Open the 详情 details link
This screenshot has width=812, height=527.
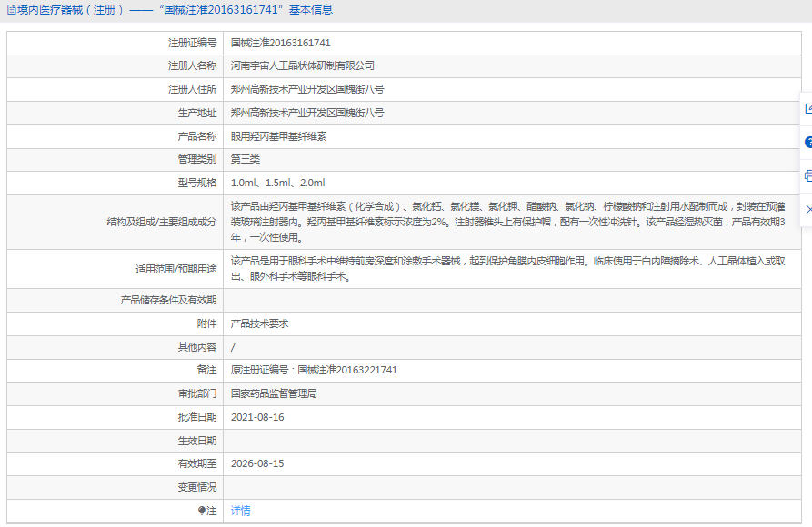pyautogui.click(x=240, y=511)
